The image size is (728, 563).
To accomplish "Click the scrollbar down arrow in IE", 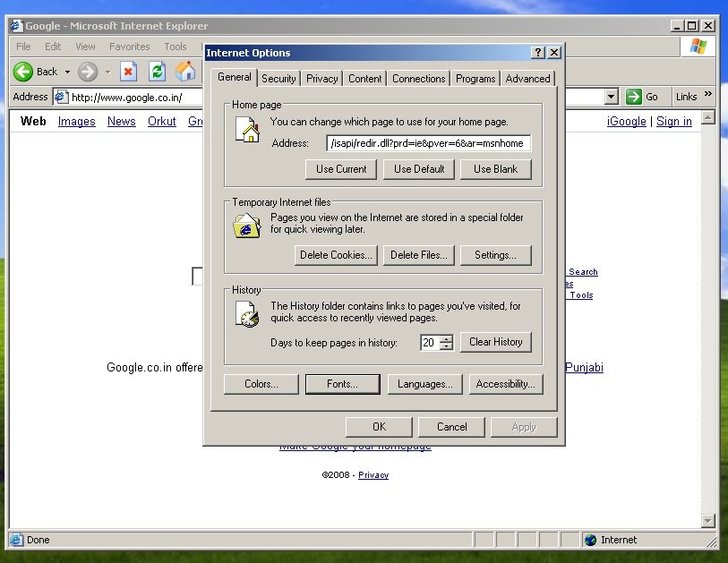I will 708,521.
